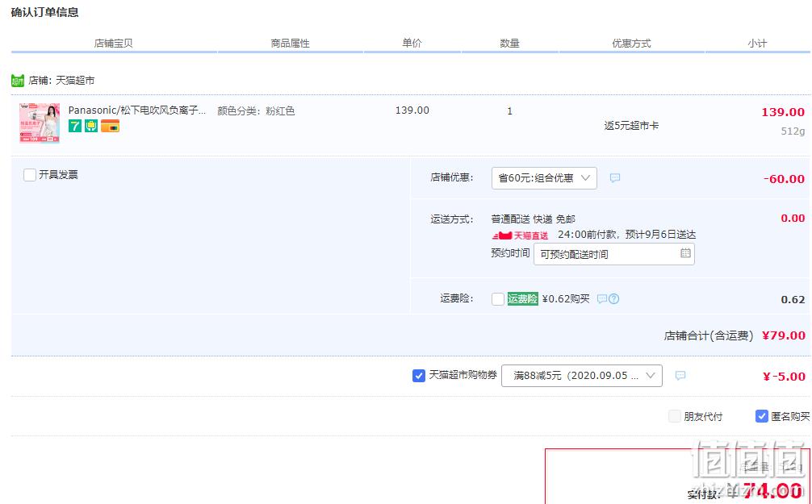Screen dimensions: 812x504
Task: Click the 天猫直送 logo icon
Action: (x=520, y=235)
